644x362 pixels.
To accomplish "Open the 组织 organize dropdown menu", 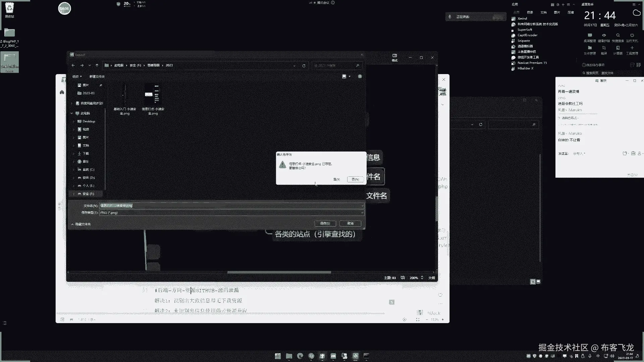I will pyautogui.click(x=77, y=76).
